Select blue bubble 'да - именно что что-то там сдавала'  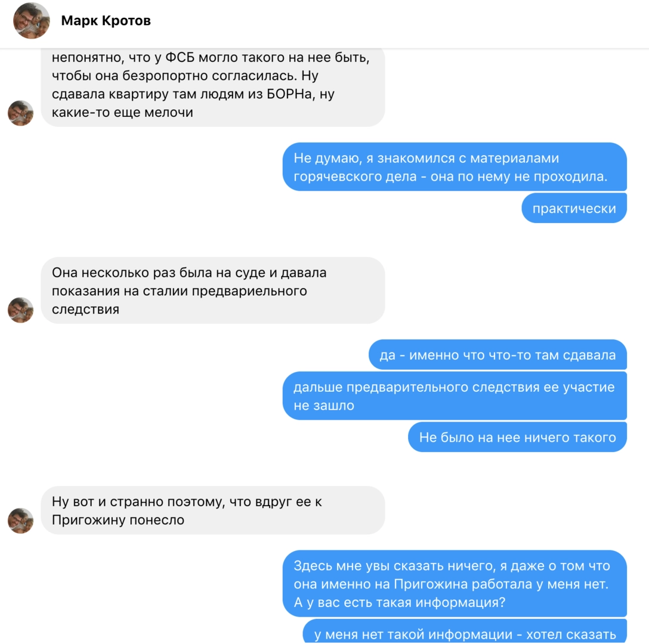coord(497,355)
